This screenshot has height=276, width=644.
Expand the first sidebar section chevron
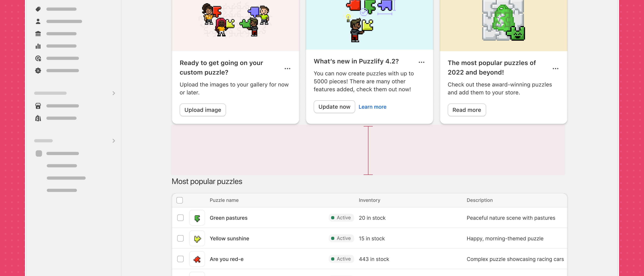coord(114,93)
